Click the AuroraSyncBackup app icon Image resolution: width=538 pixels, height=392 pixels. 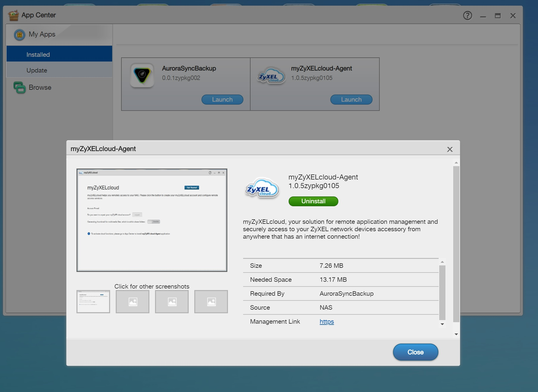[x=142, y=75]
